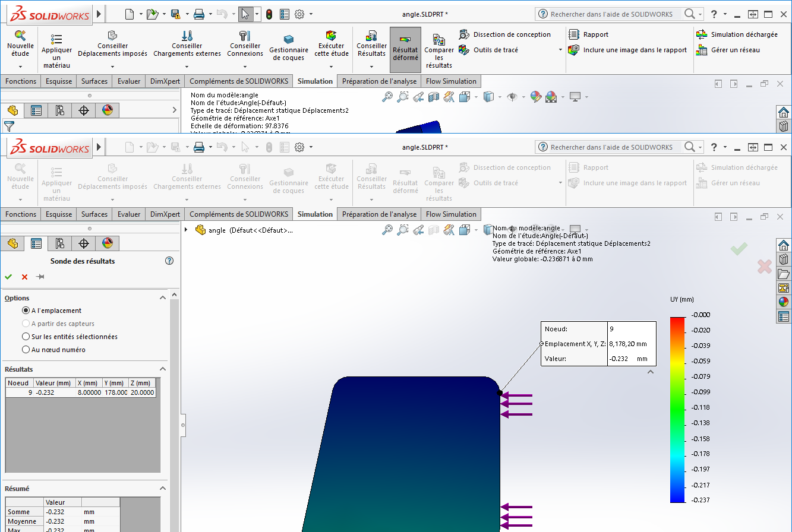Toggle Résultat déformé in upper window
The width and height of the screenshot is (792, 532).
coord(405,50)
